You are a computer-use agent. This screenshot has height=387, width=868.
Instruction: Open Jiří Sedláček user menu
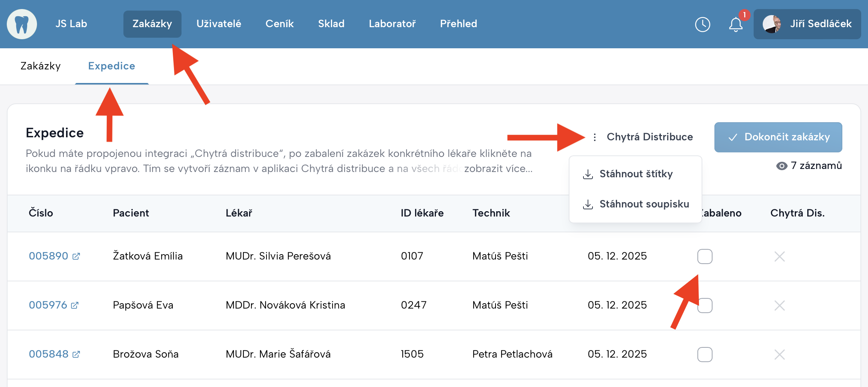807,24
